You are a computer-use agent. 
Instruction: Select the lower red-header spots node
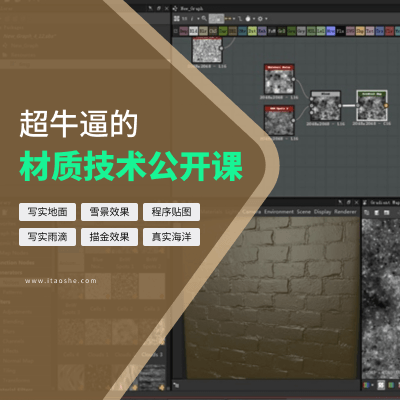(x=279, y=120)
